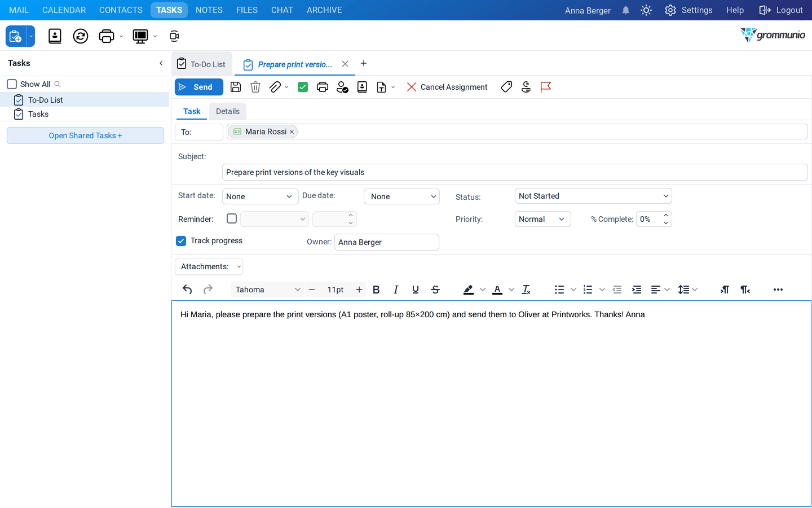Open the font color picker
This screenshot has height=508, width=812.
point(511,290)
